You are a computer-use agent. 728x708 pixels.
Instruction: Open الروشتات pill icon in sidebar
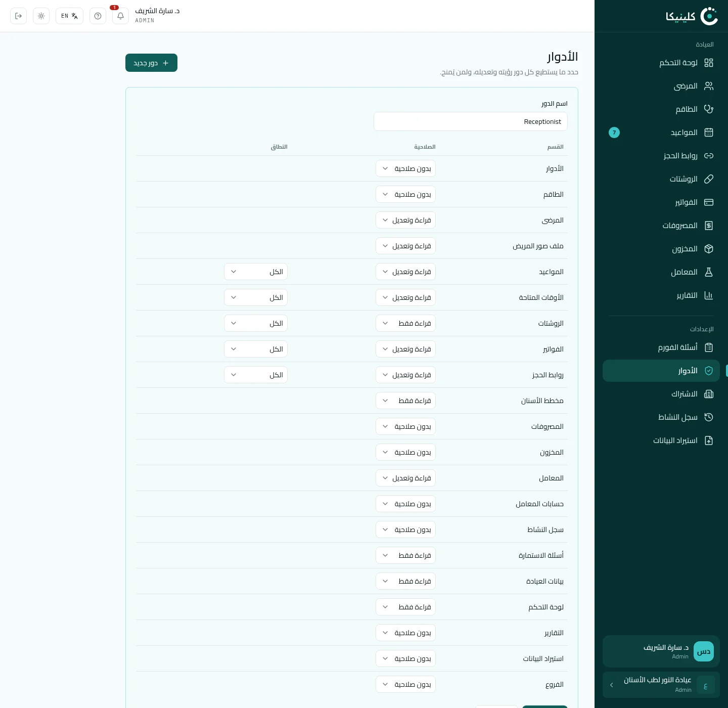(x=709, y=179)
